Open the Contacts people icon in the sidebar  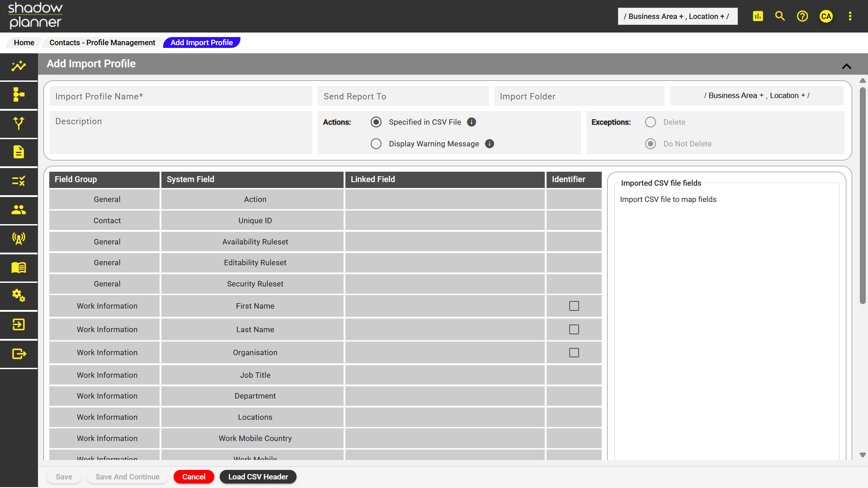[x=19, y=210]
